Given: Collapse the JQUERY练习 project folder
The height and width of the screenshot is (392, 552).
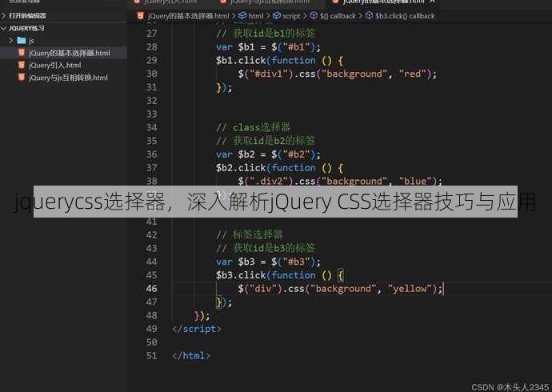Looking at the screenshot, I should tap(23, 28).
